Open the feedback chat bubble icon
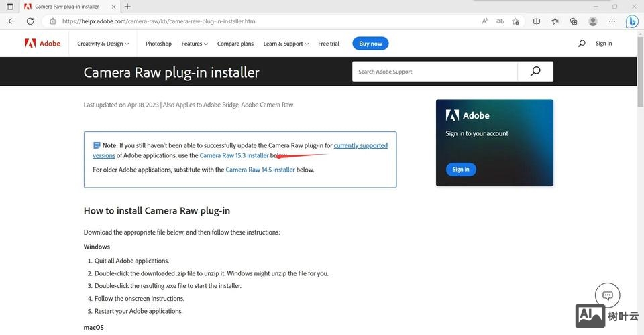This screenshot has height=335, width=644. click(x=607, y=295)
